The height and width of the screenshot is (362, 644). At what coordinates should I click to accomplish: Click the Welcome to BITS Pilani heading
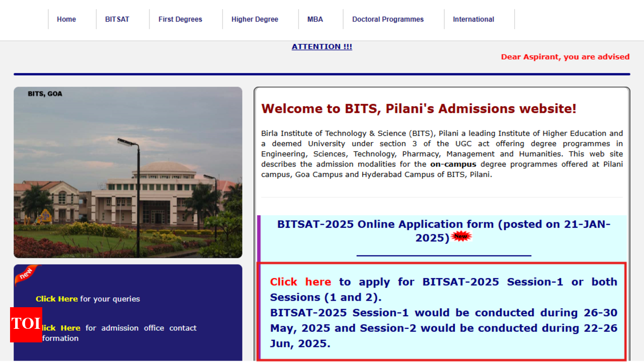pos(419,109)
